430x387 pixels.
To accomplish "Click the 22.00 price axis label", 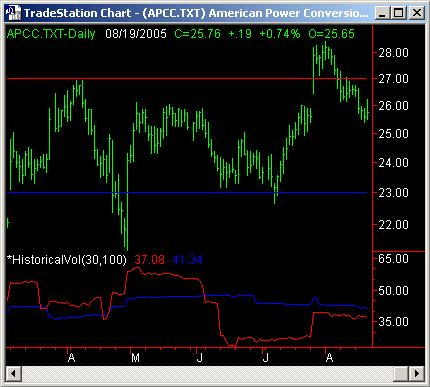I will coord(393,225).
